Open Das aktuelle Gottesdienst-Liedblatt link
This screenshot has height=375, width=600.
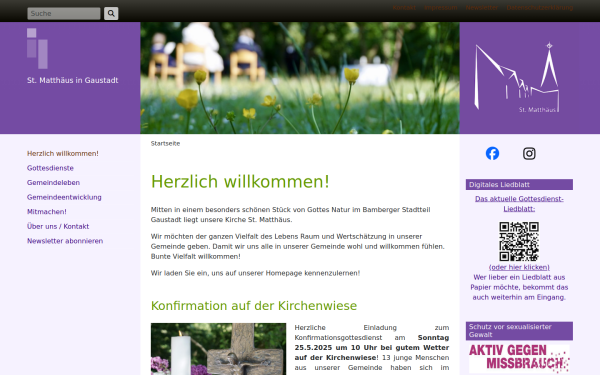(x=519, y=204)
